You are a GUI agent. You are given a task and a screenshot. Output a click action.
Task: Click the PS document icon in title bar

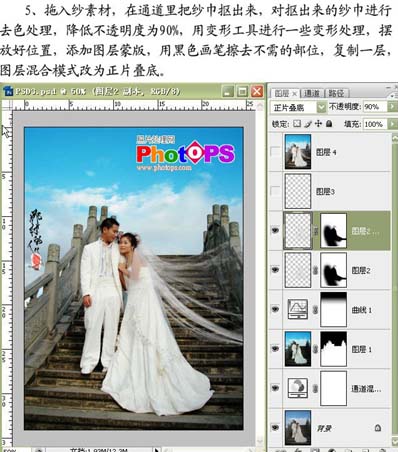pyautogui.click(x=8, y=91)
